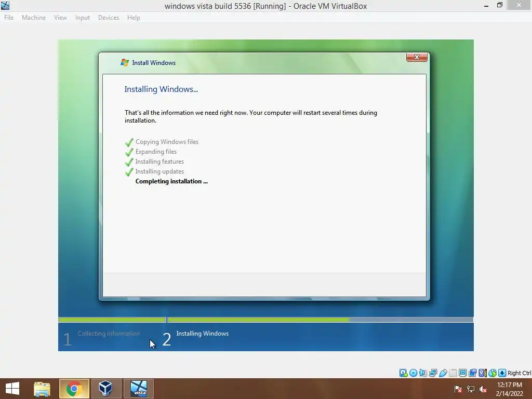Click the Installing features checkmark
This screenshot has height=399, width=532.
tap(129, 162)
